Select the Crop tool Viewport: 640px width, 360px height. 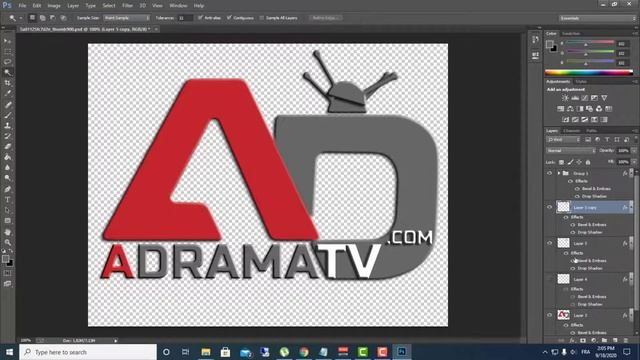pos(7,83)
